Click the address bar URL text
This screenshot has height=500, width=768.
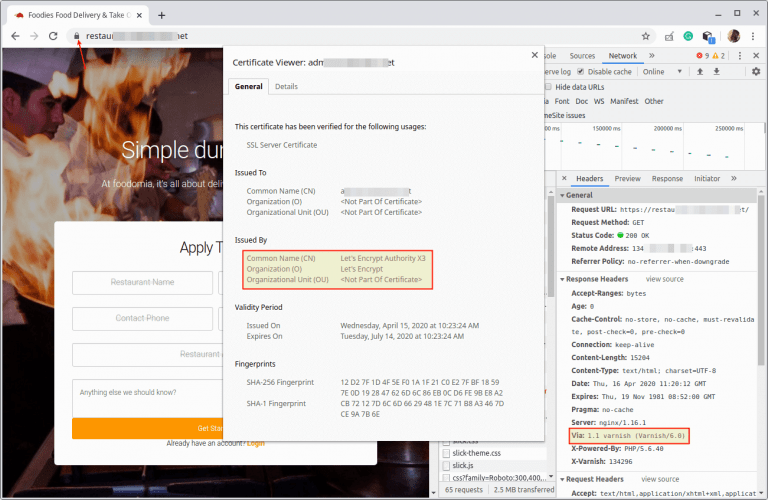click(137, 36)
